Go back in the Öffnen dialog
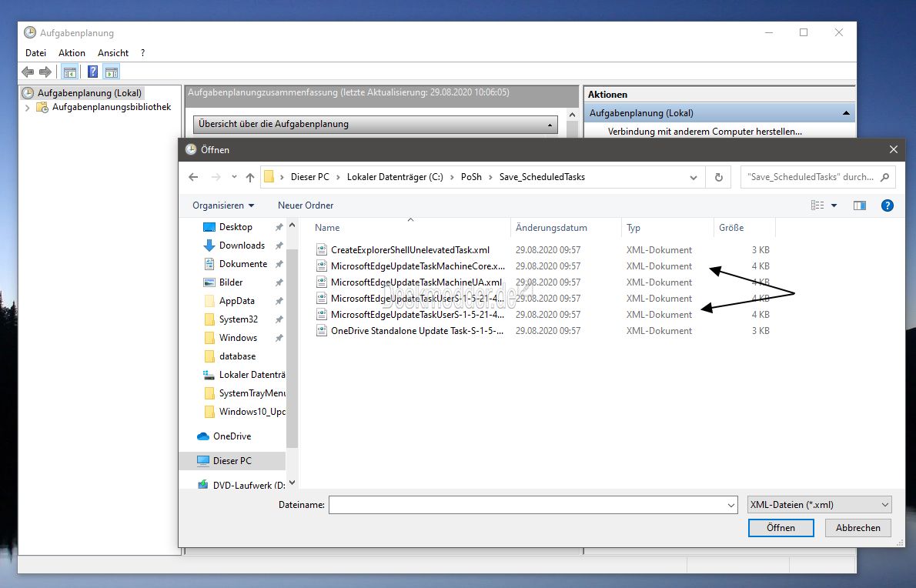The width and height of the screenshot is (916, 588). pyautogui.click(x=193, y=177)
